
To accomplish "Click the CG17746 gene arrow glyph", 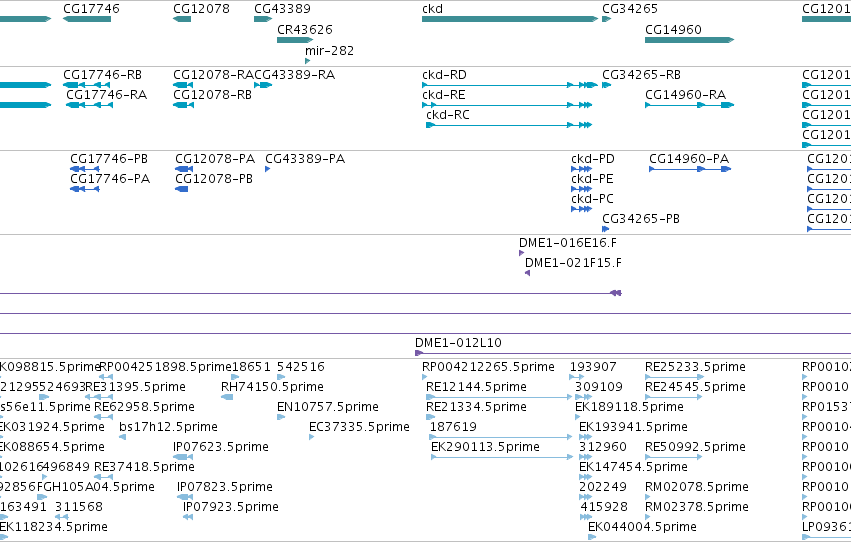I will (87, 19).
